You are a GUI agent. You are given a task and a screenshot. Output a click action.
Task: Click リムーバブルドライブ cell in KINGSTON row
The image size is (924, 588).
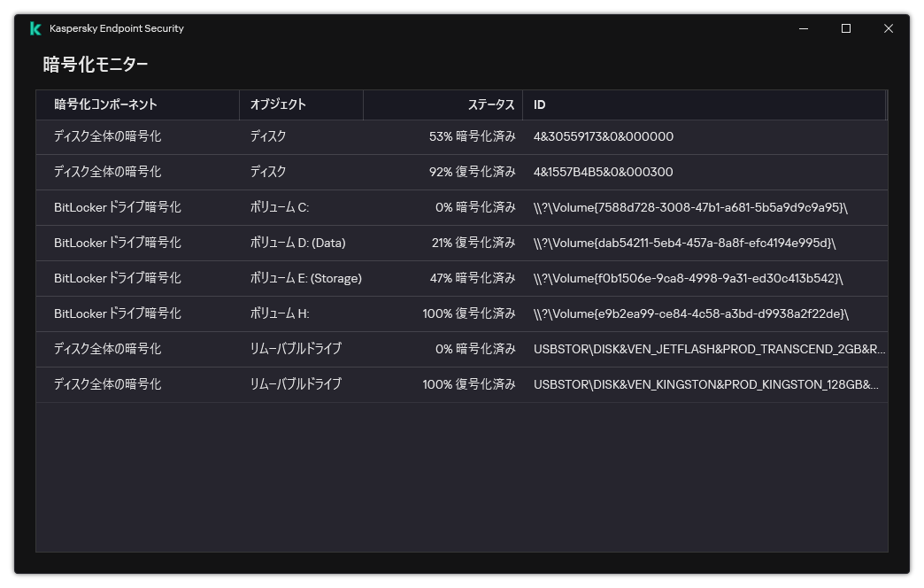[296, 384]
